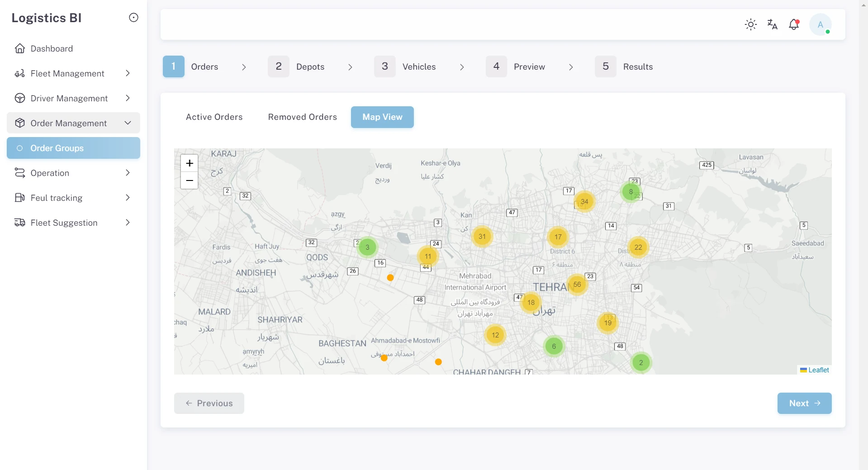Click the Feul tracking pump icon

click(20, 198)
